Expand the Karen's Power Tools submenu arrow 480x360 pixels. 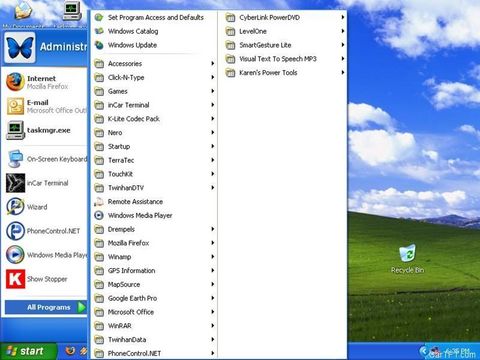(x=343, y=73)
